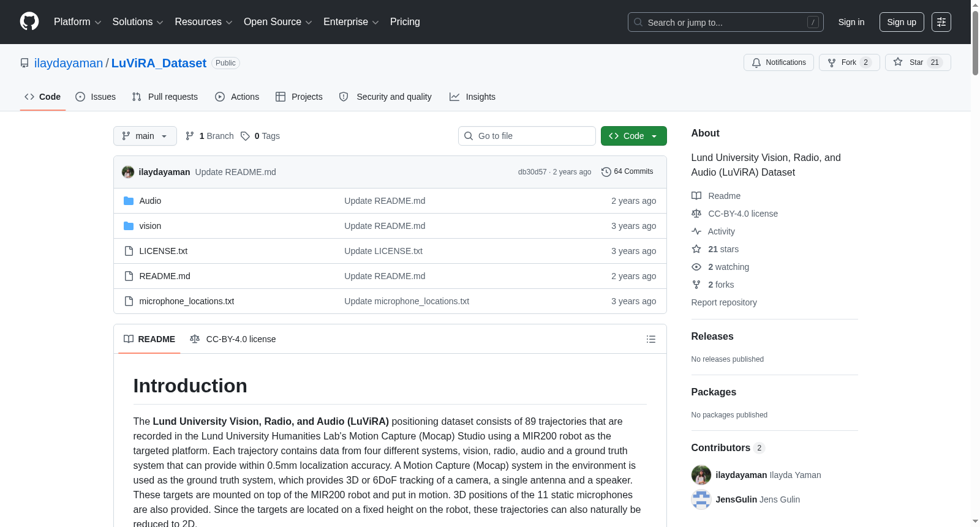This screenshot has height=527, width=980.
Task: Click ilaydayaman's contributor avatar
Action: (x=701, y=475)
